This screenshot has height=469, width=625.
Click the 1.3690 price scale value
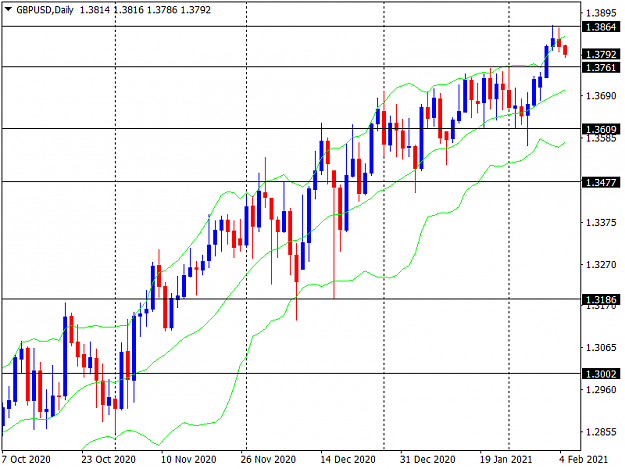point(601,96)
